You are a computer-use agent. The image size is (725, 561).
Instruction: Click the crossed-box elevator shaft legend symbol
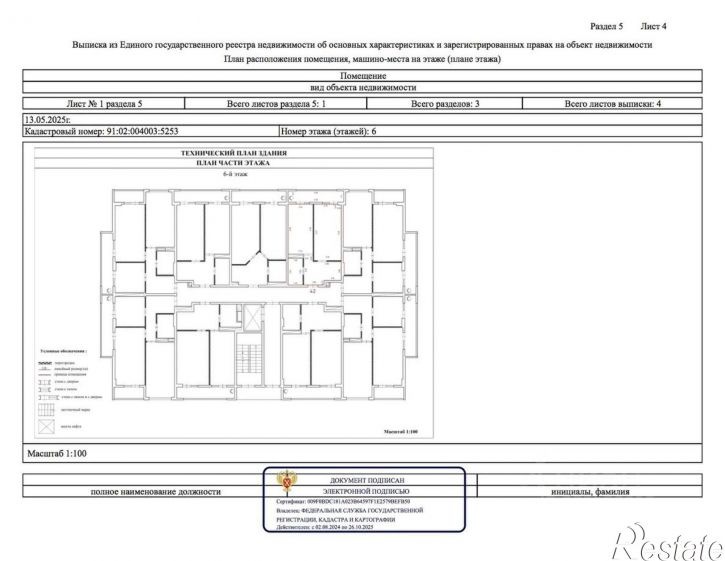tap(46, 426)
